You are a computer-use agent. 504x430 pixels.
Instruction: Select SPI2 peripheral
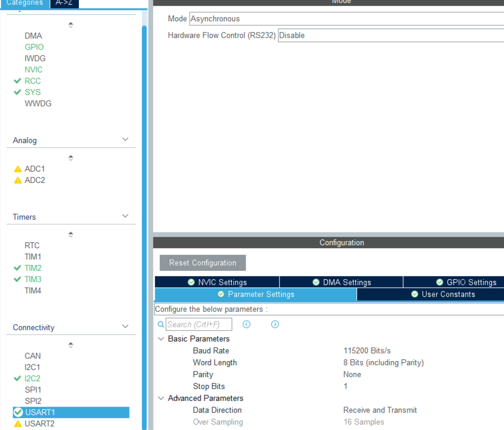tap(33, 401)
